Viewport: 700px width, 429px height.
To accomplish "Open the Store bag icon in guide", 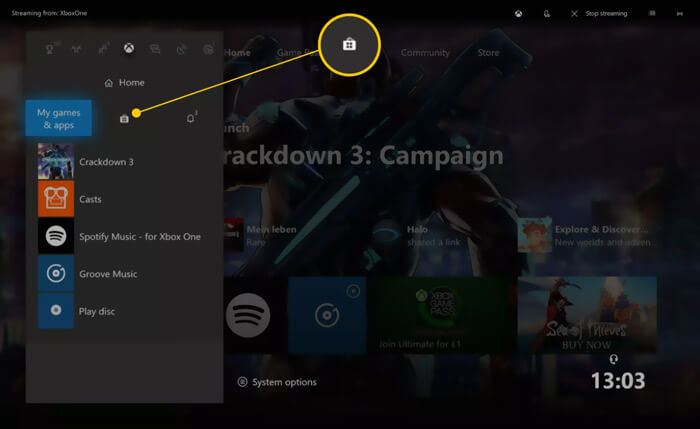I will tap(124, 118).
